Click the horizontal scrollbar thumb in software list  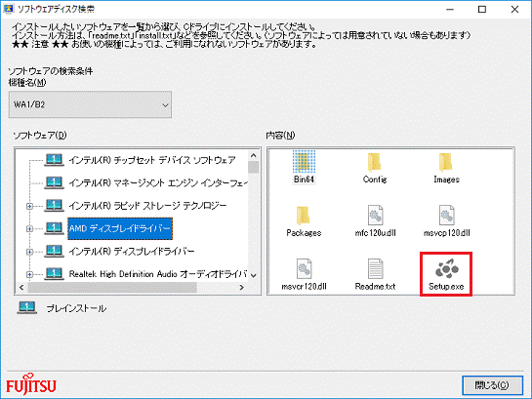[x=112, y=287]
